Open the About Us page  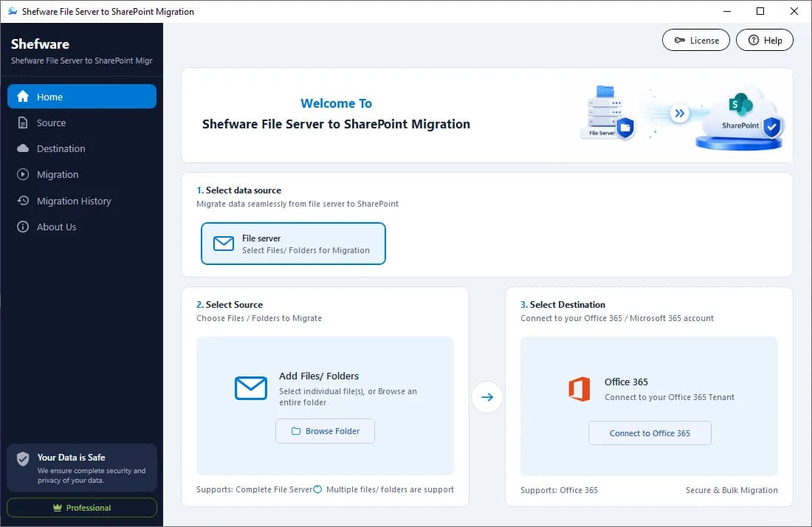click(82, 227)
